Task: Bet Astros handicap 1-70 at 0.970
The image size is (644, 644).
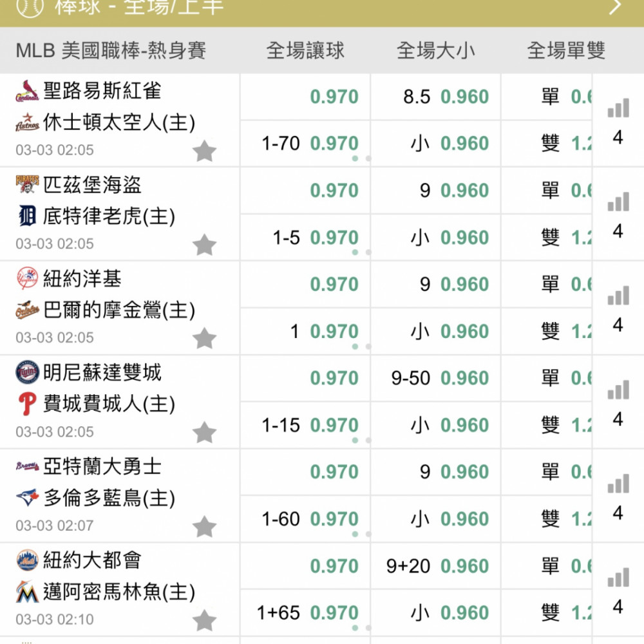Action: click(305, 144)
